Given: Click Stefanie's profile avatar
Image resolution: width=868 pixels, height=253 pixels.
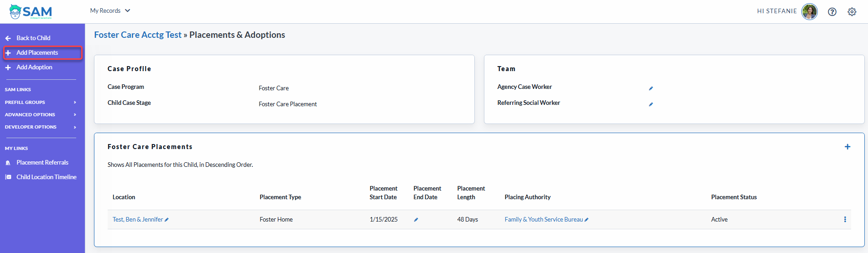Looking at the screenshot, I should click(810, 11).
